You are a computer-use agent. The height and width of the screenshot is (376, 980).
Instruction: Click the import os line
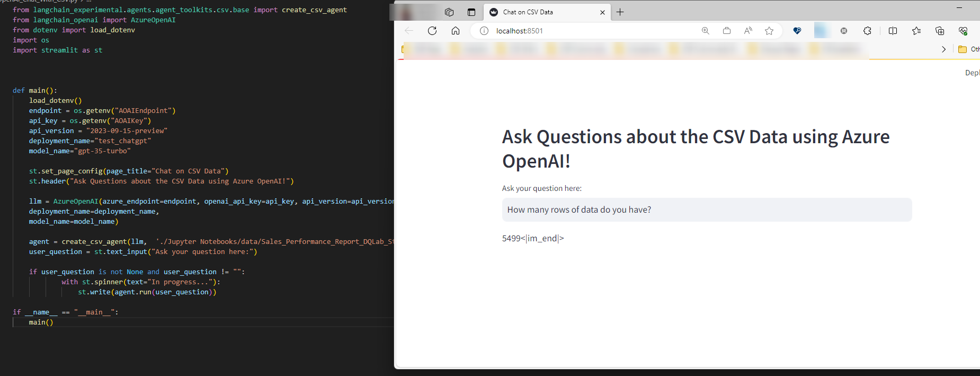[31, 40]
